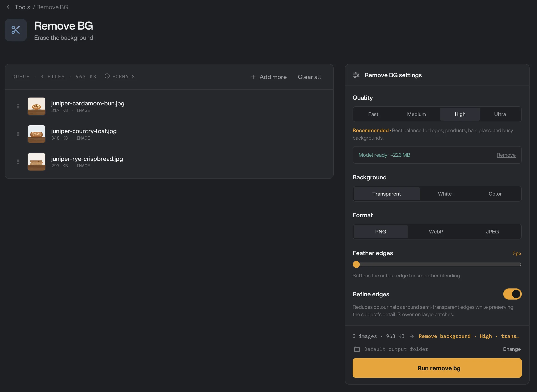The height and width of the screenshot is (392, 537).
Task: Click file name juniper-cardamom-bun.jpg
Action: coord(88,104)
